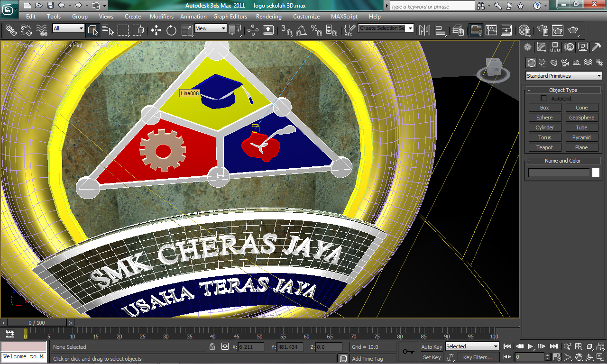Image resolution: width=607 pixels, height=364 pixels.
Task: Open the Standard Primitives dropdown
Action: pyautogui.click(x=563, y=75)
